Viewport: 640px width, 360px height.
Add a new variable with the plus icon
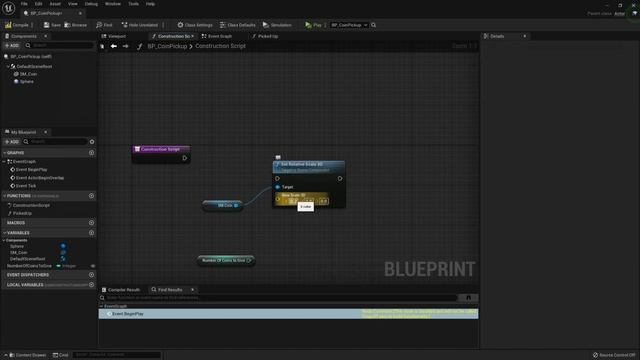click(91, 233)
